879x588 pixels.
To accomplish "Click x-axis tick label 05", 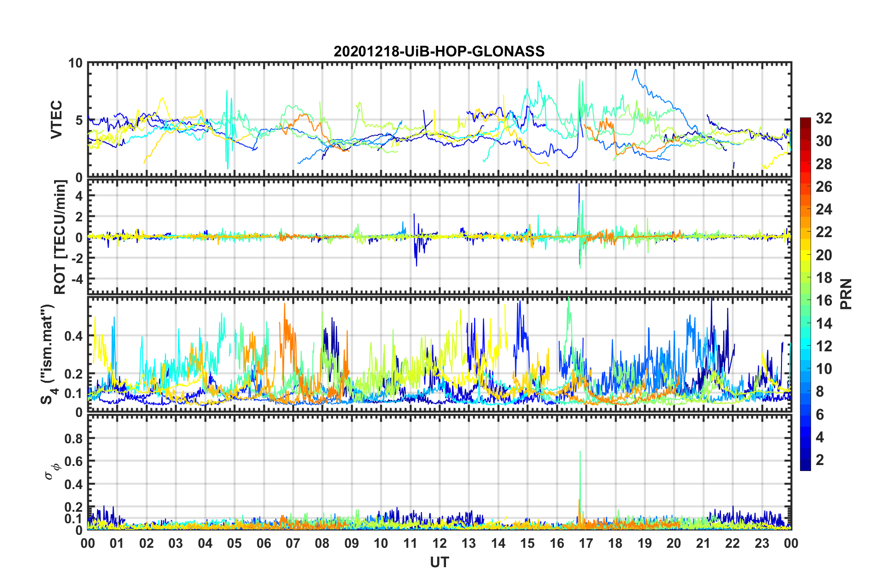I will 234,543.
